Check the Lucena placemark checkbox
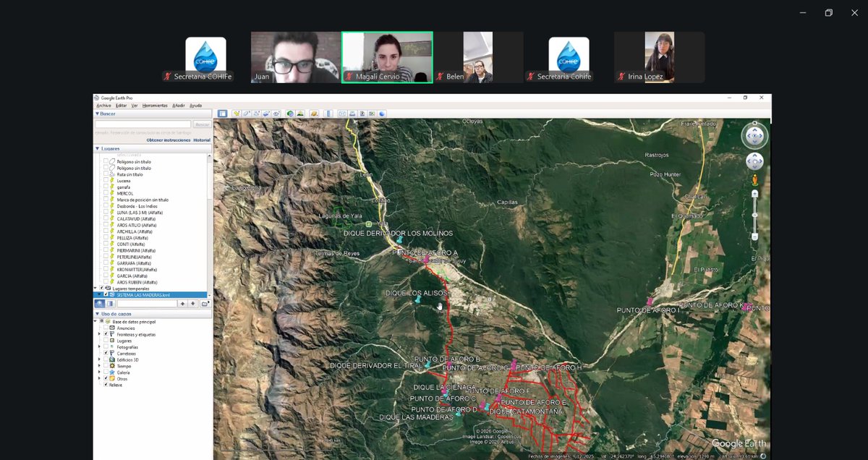Screen dimensions: 868x460 click(x=106, y=181)
